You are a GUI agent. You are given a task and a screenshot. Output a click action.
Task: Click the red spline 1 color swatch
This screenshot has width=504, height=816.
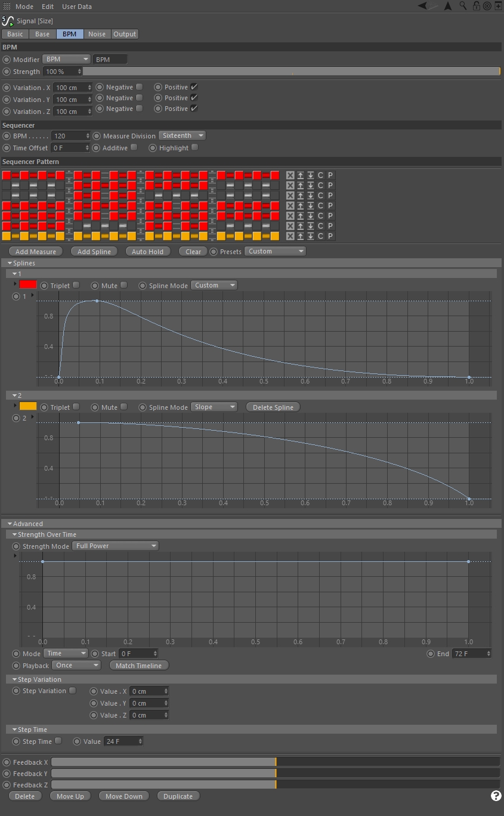tap(28, 285)
